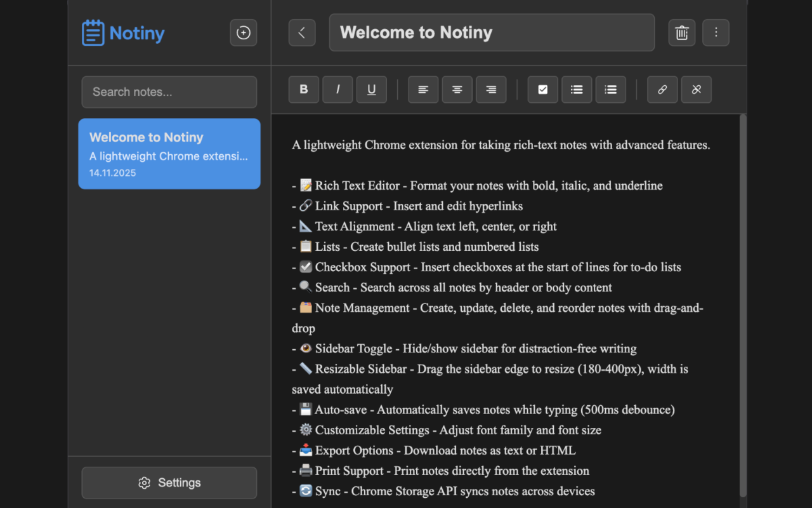Viewport: 812px width, 508px height.
Task: Hide the sidebar with the back chevron
Action: click(x=302, y=33)
